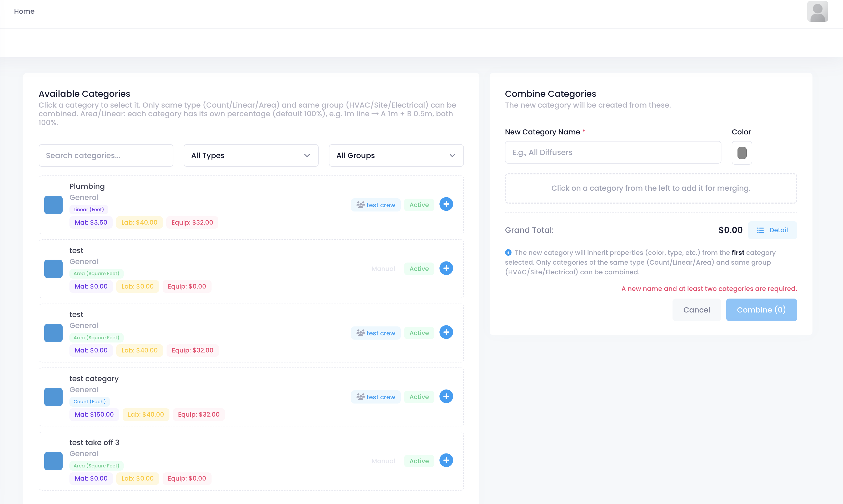This screenshot has height=504, width=843.
Task: Click the user avatar profile icon
Action: pos(817,12)
